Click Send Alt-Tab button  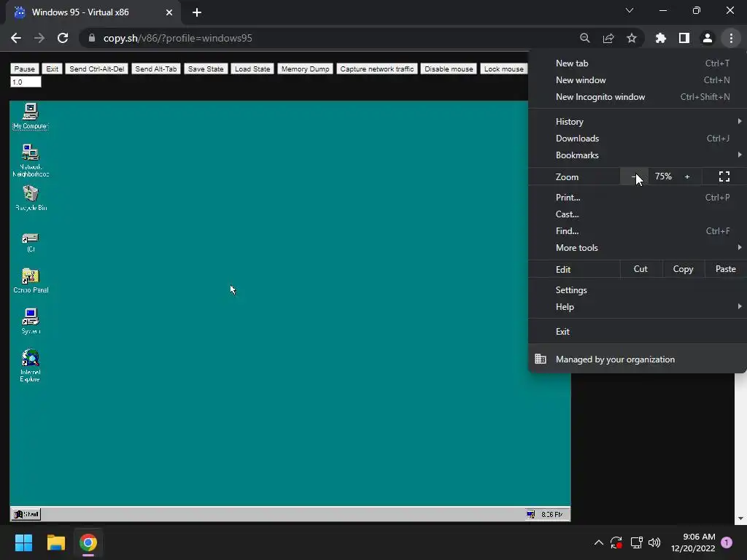point(156,69)
